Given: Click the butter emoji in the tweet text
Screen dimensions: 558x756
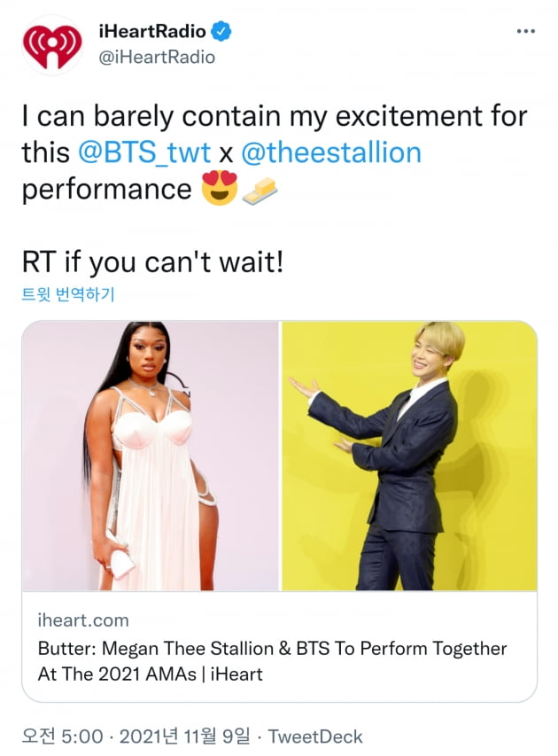Looking at the screenshot, I should pos(258,191).
